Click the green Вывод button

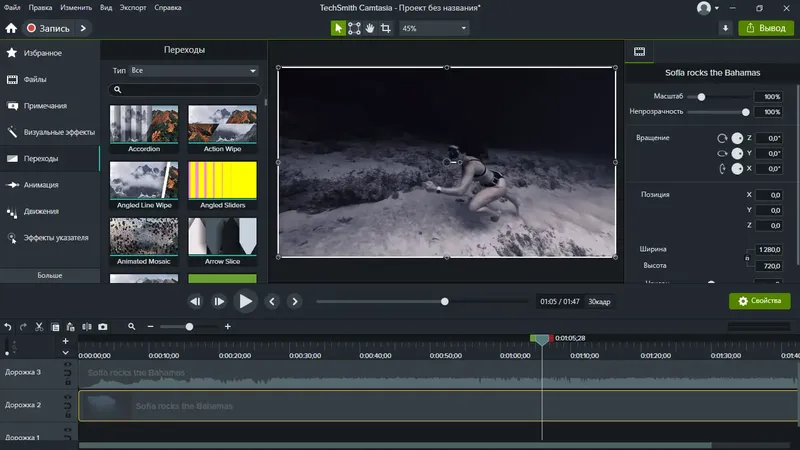(x=765, y=28)
